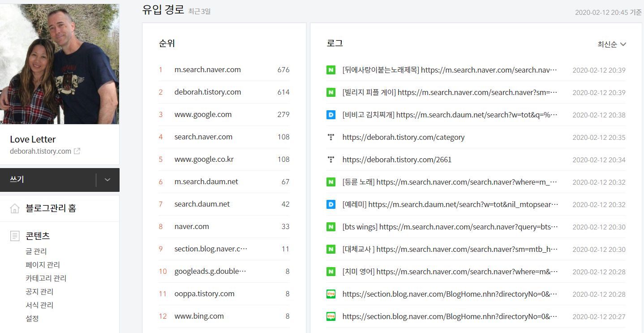Open 공지 관리 menu item
The height and width of the screenshot is (333, 644).
click(39, 292)
